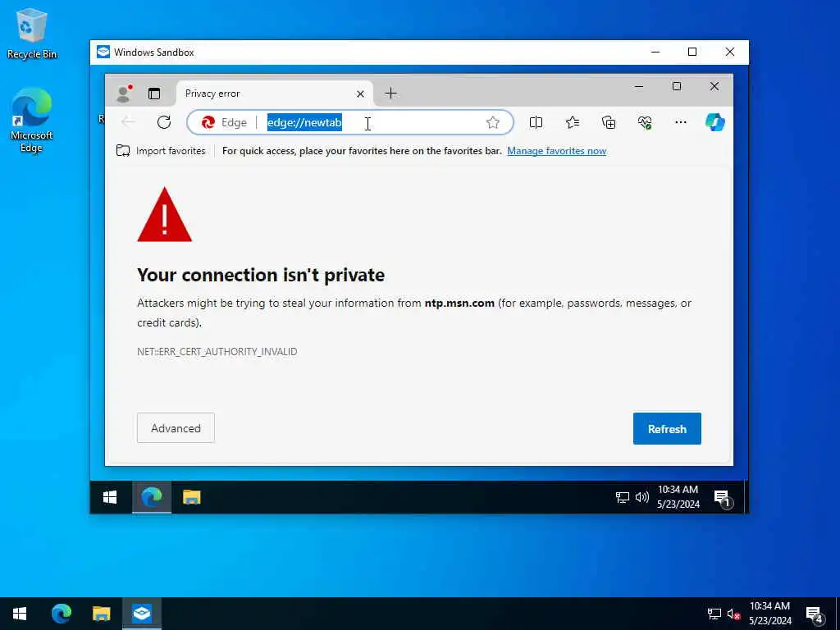This screenshot has width=840, height=630.
Task: Open the Copilot sidebar icon
Action: point(715,122)
